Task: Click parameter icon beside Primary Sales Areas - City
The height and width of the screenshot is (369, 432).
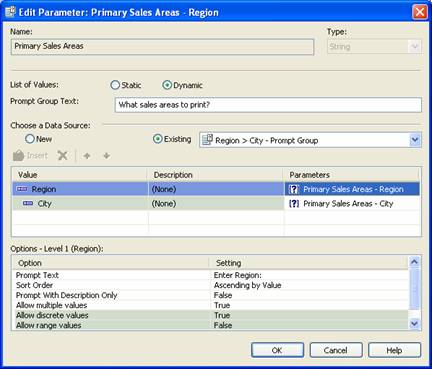Action: [294, 203]
